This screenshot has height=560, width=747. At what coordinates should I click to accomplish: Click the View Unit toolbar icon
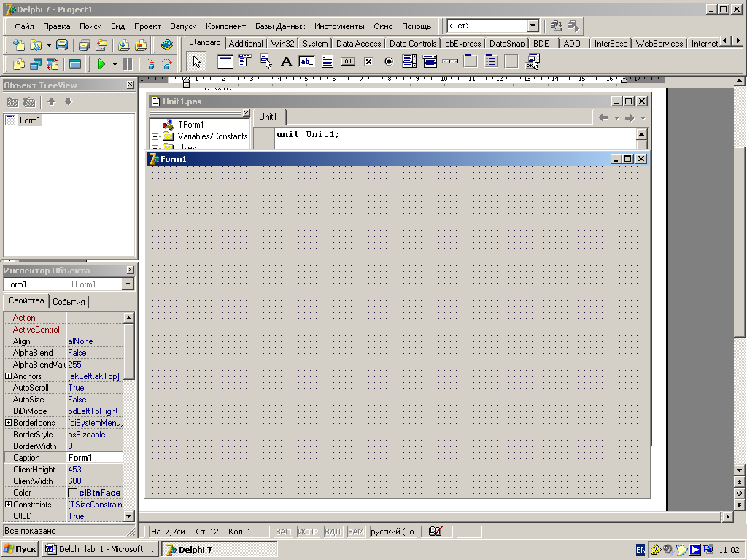click(18, 63)
